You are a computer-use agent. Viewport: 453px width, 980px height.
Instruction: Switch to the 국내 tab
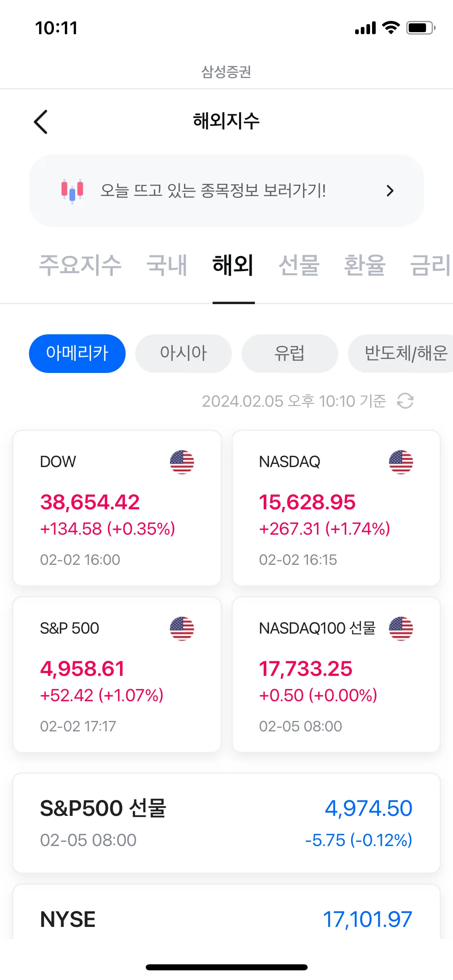tap(167, 265)
